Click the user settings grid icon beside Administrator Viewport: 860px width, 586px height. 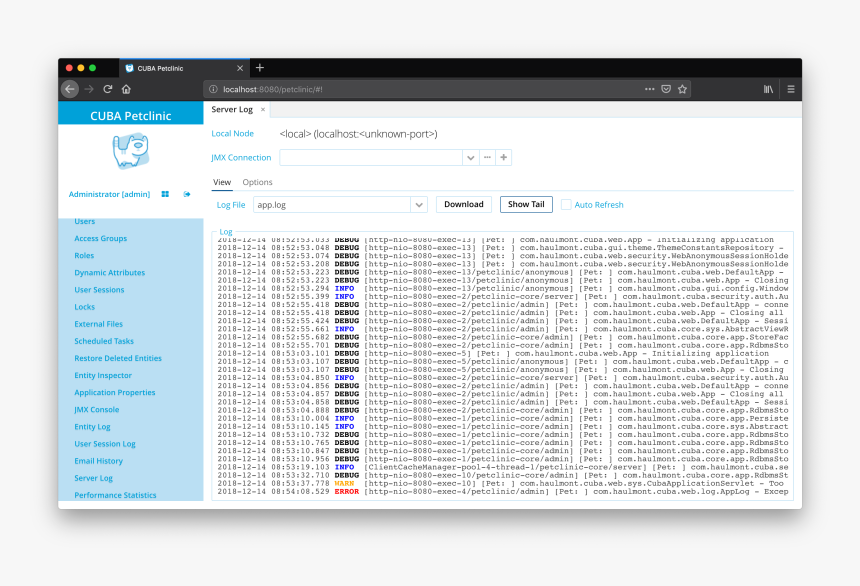click(x=165, y=194)
